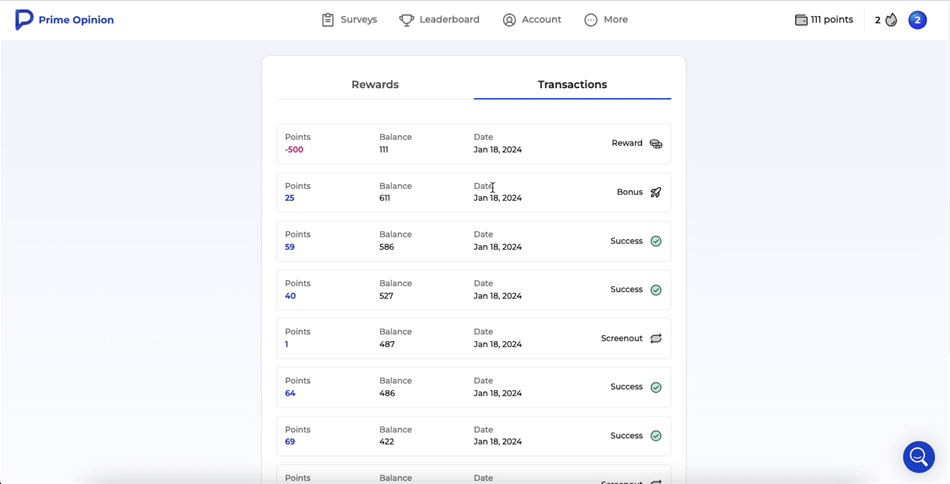
Task: Open the 111 points balance
Action: [x=824, y=20]
